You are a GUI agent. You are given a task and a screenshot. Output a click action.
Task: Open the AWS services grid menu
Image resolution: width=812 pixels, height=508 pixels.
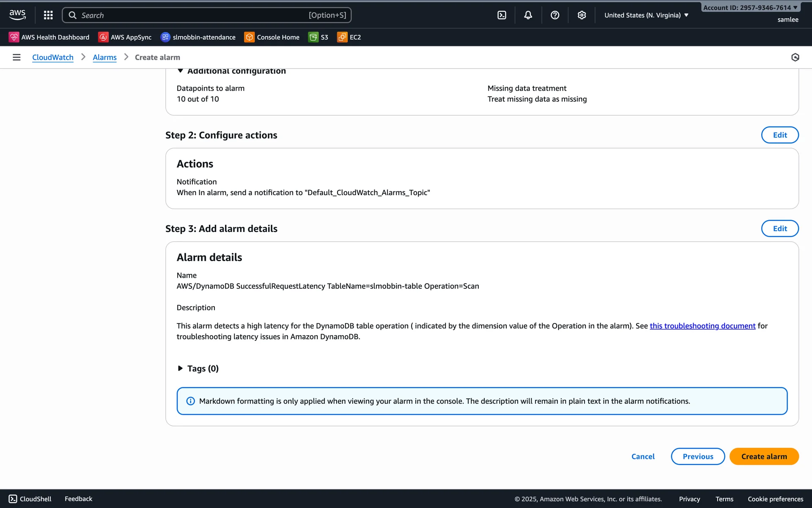click(x=48, y=15)
